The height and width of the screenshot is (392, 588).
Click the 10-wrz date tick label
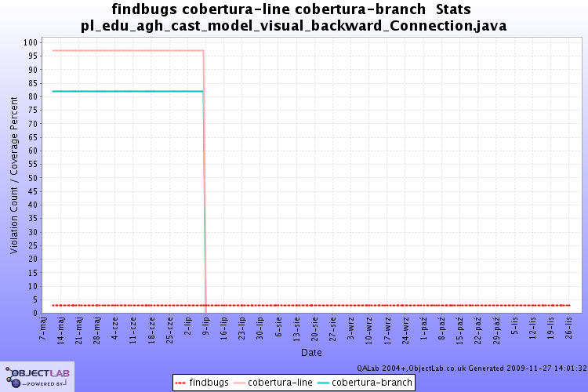[x=369, y=331]
